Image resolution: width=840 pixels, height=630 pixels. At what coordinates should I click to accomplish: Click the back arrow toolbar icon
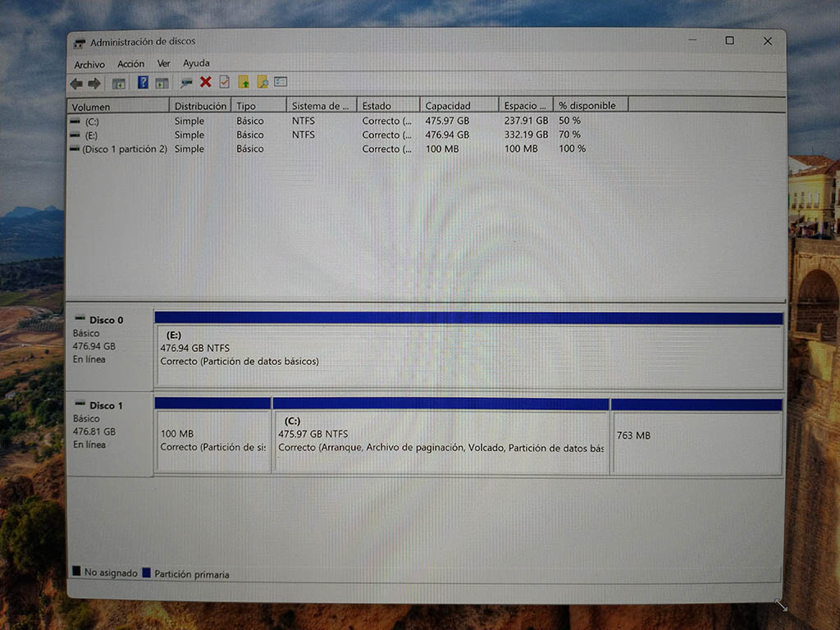click(76, 83)
